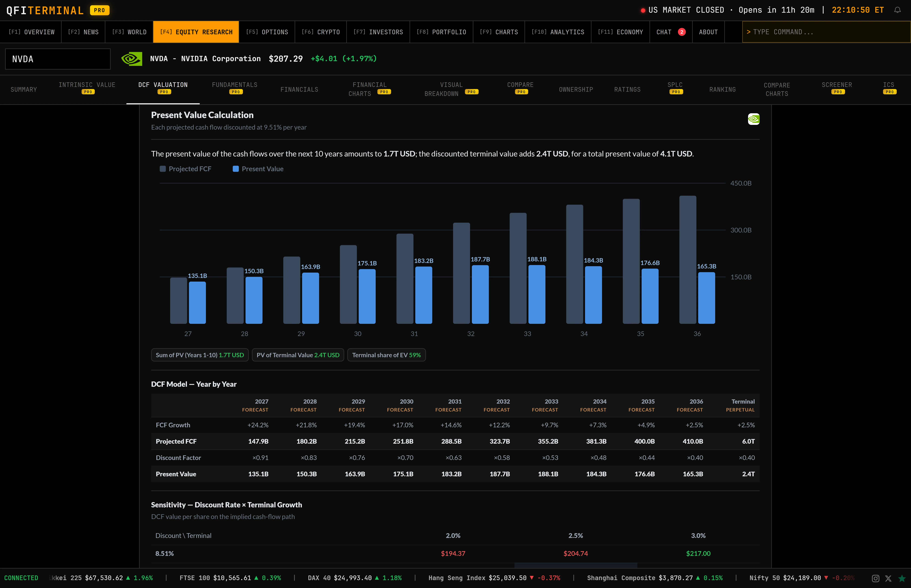The height and width of the screenshot is (588, 911).
Task: Click the Hang Seng Index ticker entry
Action: tap(494, 578)
